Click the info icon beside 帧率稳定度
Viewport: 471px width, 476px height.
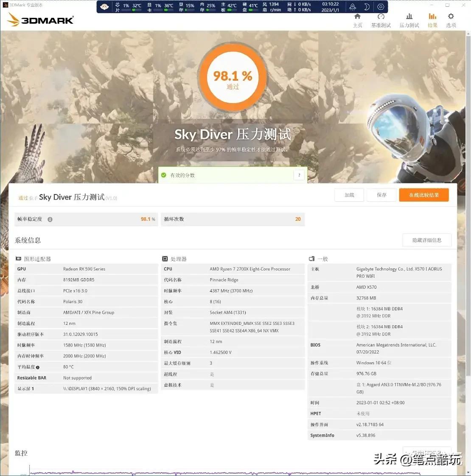click(x=50, y=219)
